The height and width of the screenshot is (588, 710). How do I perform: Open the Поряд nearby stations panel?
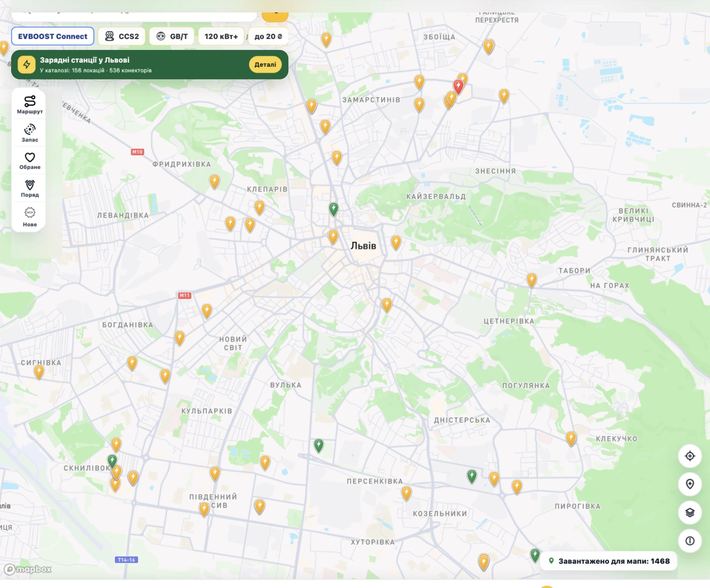click(x=30, y=188)
